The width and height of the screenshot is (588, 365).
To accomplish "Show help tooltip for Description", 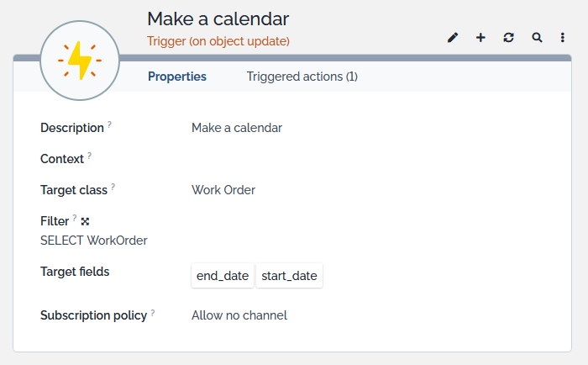I will [109, 124].
